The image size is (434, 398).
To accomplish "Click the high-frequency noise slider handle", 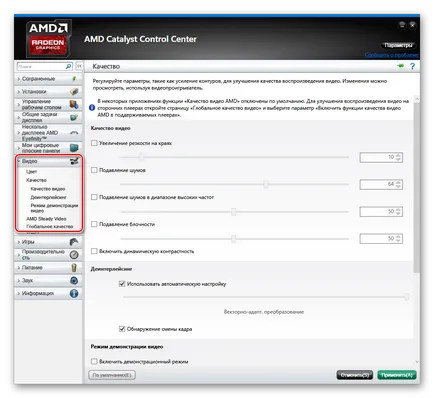I will (x=234, y=211).
